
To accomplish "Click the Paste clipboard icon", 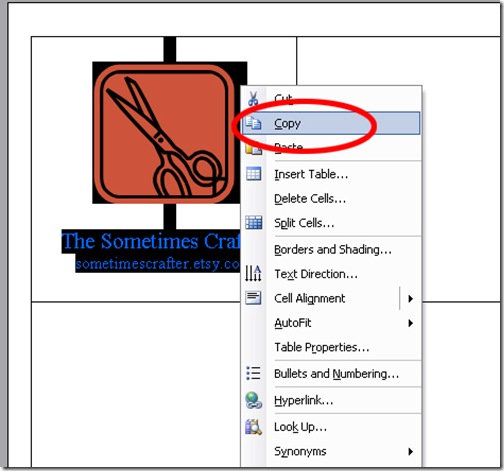I will [x=253, y=148].
